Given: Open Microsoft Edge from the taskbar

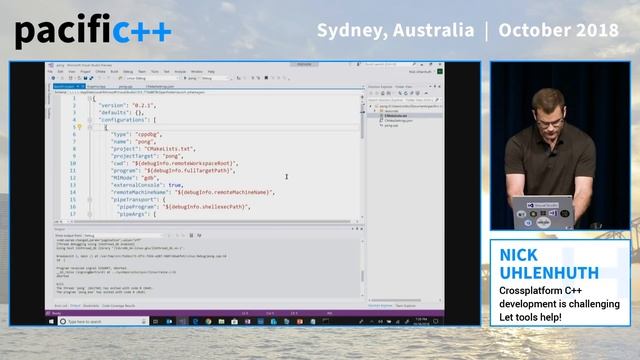Looking at the screenshot, I should (x=195, y=322).
